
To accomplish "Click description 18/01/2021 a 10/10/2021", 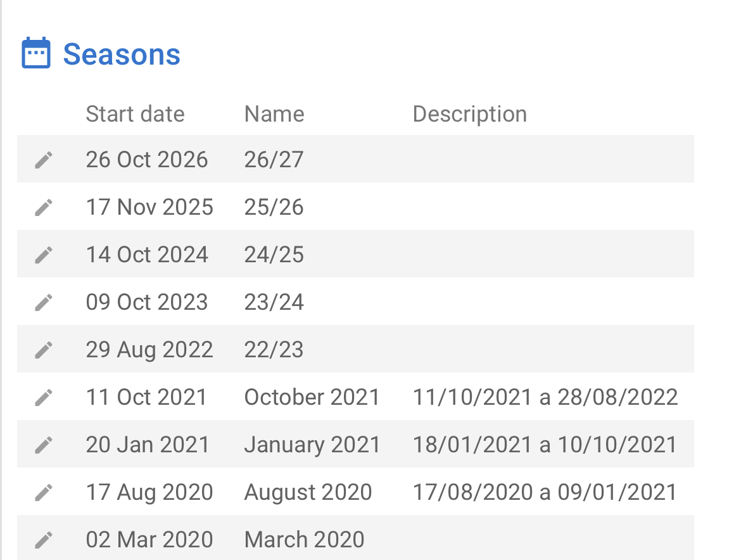I will [545, 445].
